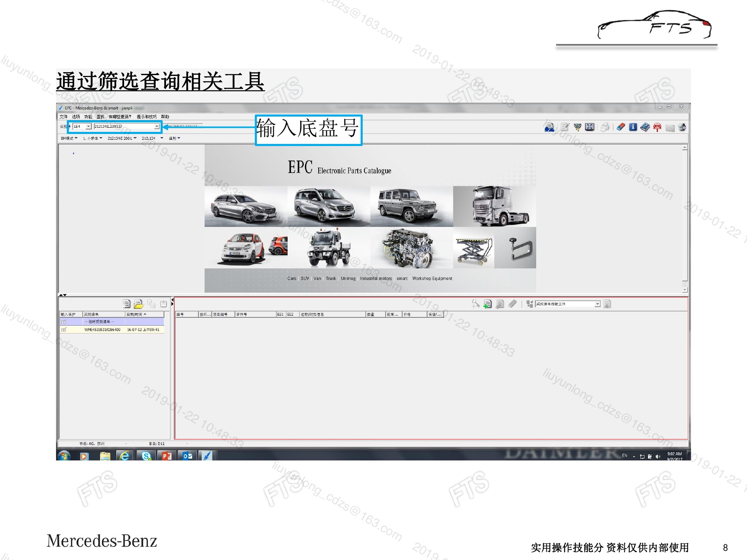Click the full-screen expand arrows icon

tap(590, 127)
